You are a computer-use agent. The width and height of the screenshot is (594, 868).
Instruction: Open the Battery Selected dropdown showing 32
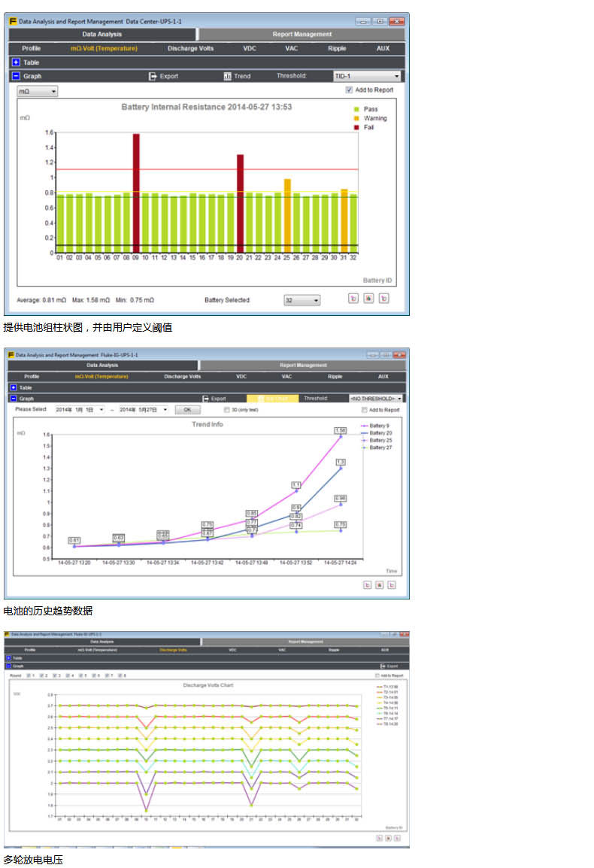pos(302,300)
